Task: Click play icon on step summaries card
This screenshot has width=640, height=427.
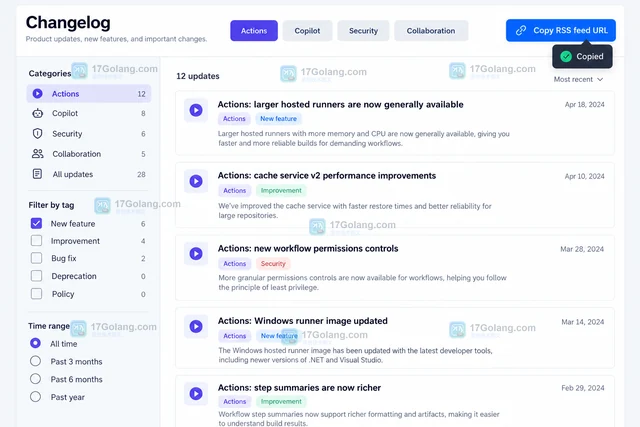Action: click(196, 394)
